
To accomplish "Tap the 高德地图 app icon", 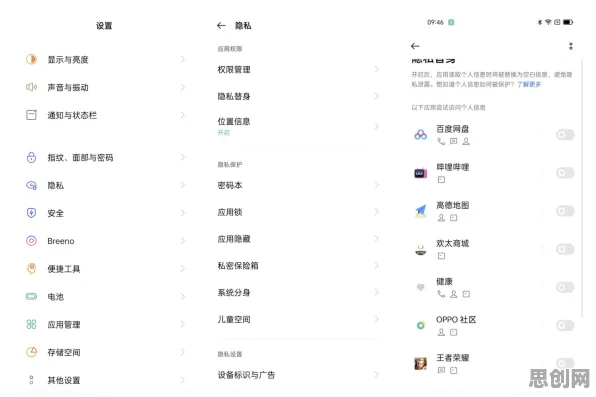I will pyautogui.click(x=420, y=211).
